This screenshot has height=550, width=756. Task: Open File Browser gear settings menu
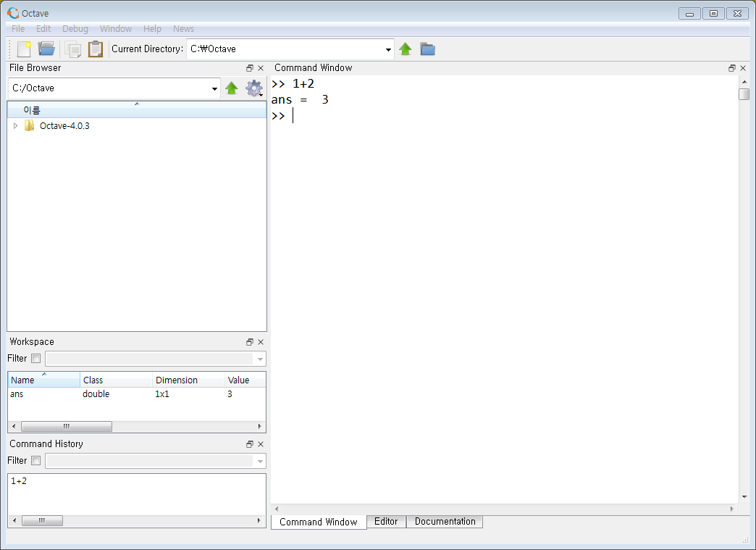pos(254,88)
